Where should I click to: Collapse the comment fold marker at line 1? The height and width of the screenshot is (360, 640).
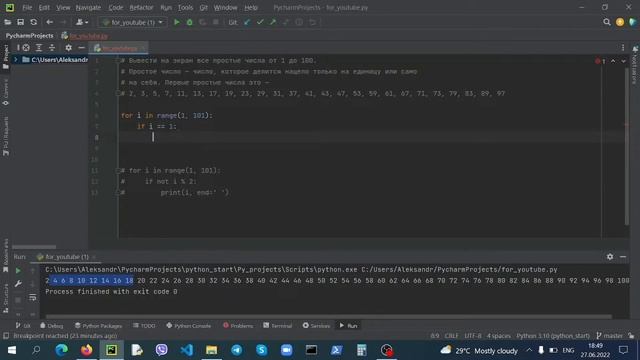tap(118, 60)
